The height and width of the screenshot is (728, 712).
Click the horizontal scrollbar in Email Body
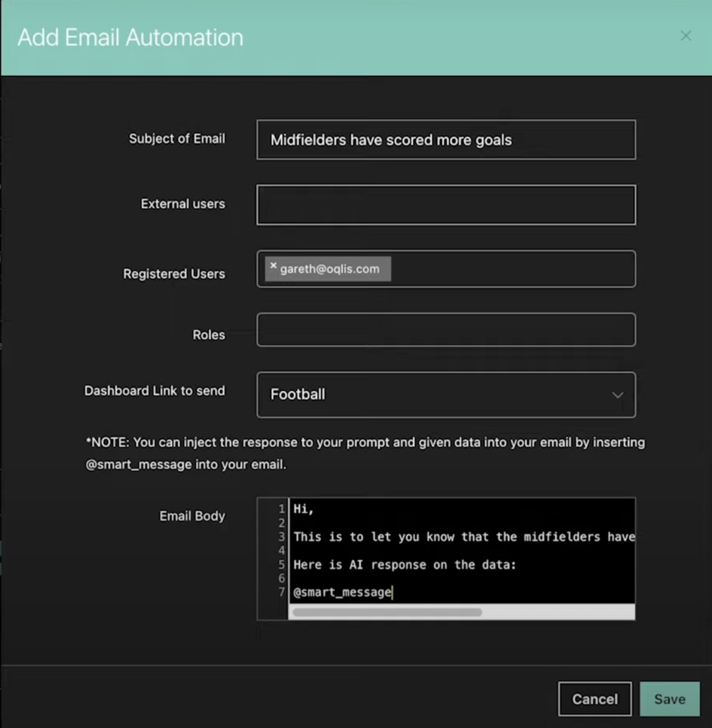tap(387, 612)
